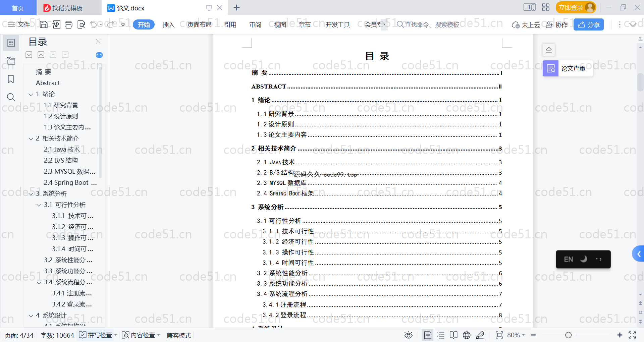Select the 开始 ribbon tab
Image resolution: width=644 pixels, height=342 pixels.
(x=144, y=24)
